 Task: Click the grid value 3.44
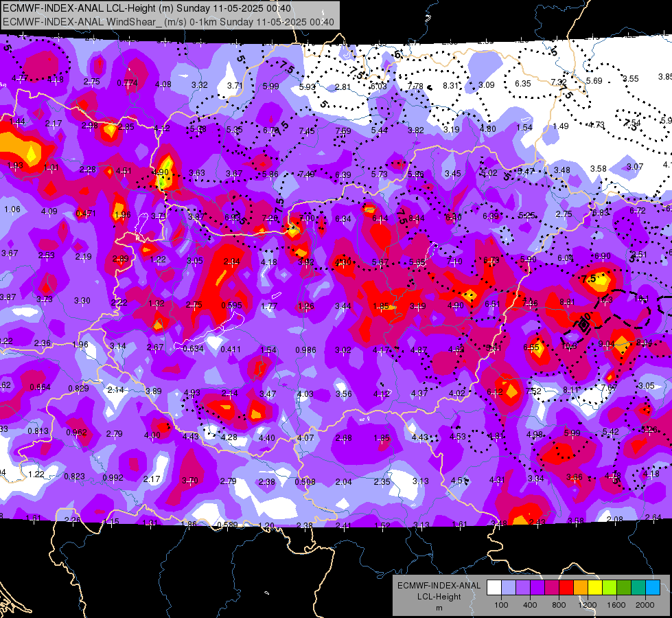click(343, 306)
